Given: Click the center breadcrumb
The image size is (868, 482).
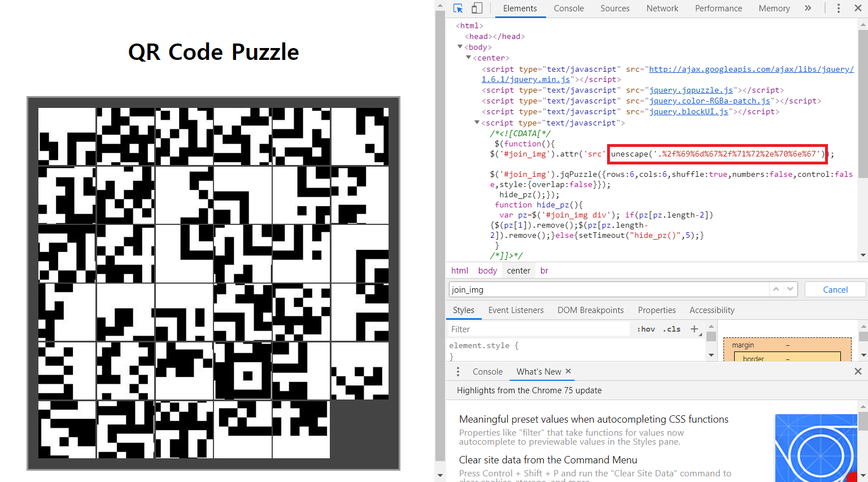Looking at the screenshot, I should coord(518,271).
